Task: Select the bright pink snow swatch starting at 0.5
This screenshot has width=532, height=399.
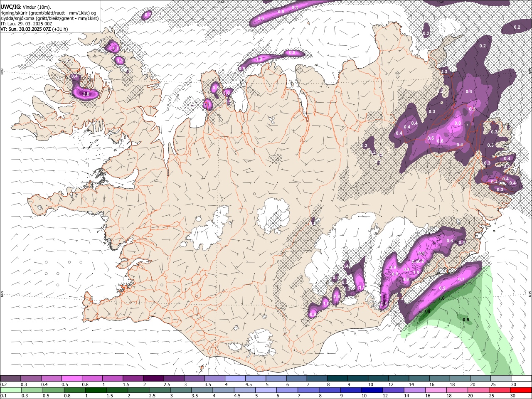Action: (72, 378)
